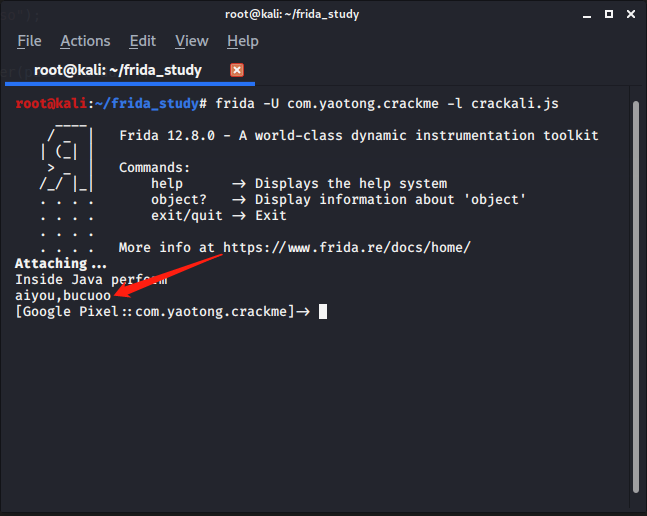Select the root@kali: ~/frida_study tab
Viewport: 647px width, 516px height.
[118, 70]
